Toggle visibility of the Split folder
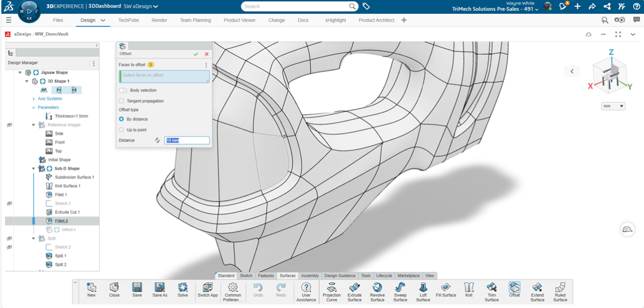This screenshot has height=308, width=644. (10, 238)
